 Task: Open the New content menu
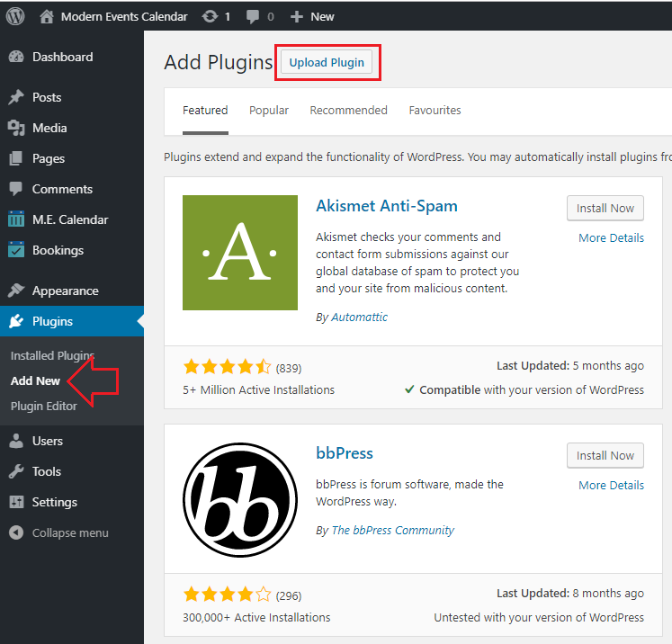click(x=322, y=17)
